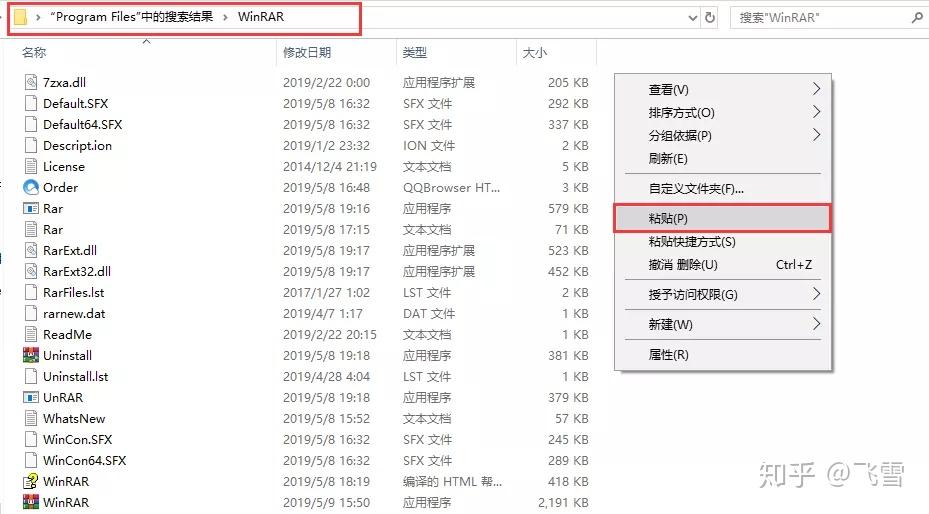Expand the 查看(V) submenu arrow

coord(816,89)
